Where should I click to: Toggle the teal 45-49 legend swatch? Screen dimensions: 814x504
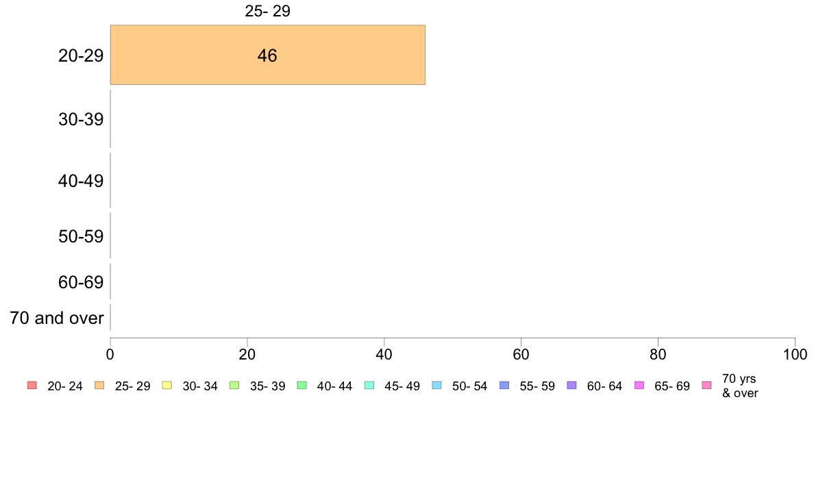[369, 385]
